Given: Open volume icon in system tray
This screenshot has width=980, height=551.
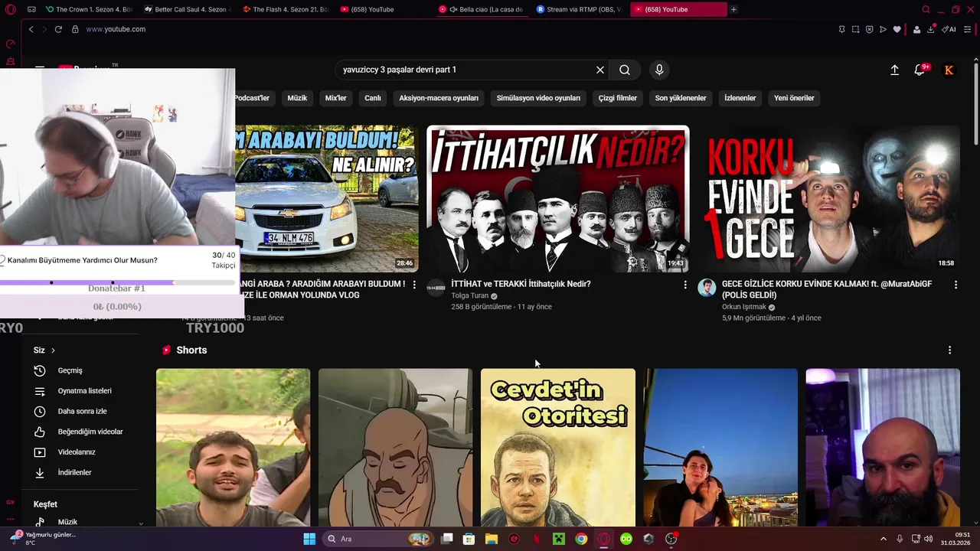Looking at the screenshot, I should (x=928, y=539).
